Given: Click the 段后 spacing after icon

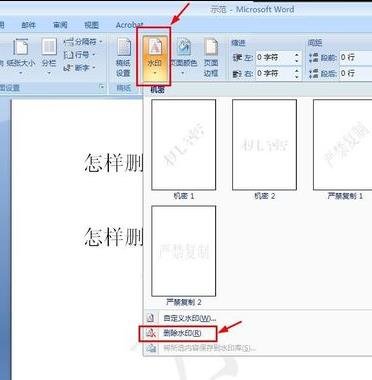Looking at the screenshot, I should click(313, 73).
